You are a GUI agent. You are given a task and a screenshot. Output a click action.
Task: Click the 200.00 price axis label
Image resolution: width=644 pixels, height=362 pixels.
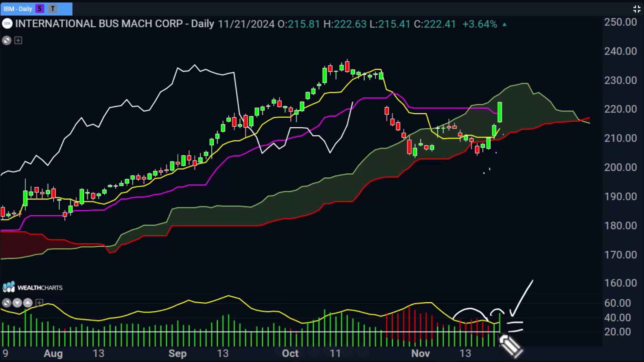[x=621, y=167]
